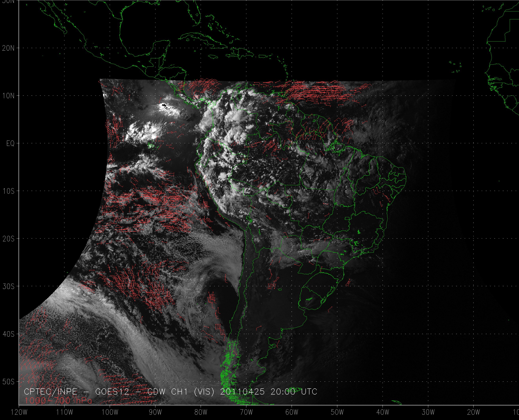Select the 10S latitude label
The height and width of the screenshot is (420, 519).
click(x=9, y=191)
